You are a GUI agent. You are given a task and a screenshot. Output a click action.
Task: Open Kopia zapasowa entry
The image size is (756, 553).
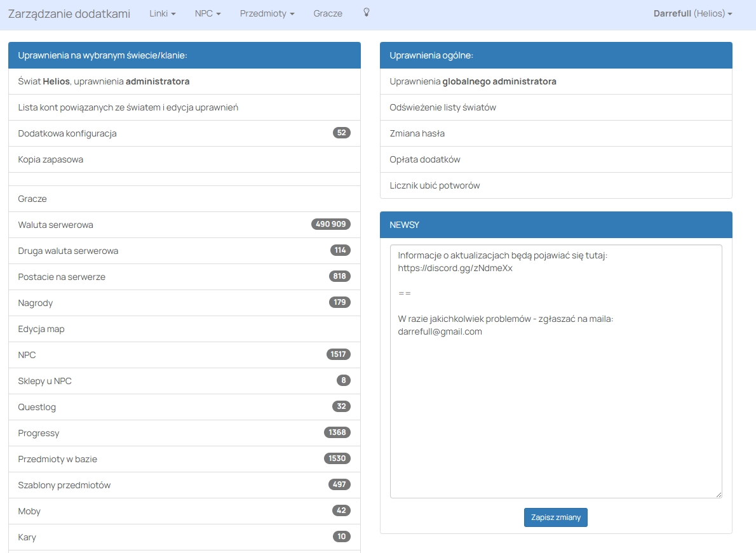coord(51,159)
